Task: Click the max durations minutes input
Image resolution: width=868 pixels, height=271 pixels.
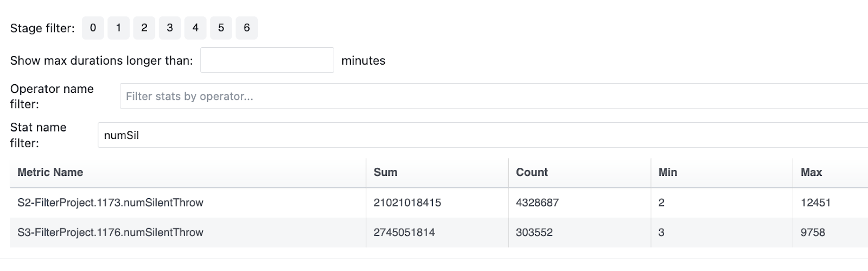Action: pos(267,60)
